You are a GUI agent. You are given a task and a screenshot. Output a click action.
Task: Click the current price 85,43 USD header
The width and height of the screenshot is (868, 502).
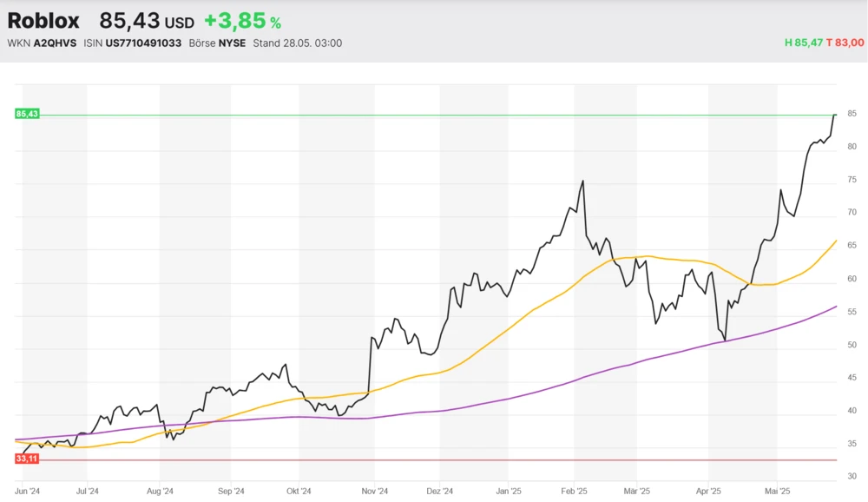(x=146, y=22)
